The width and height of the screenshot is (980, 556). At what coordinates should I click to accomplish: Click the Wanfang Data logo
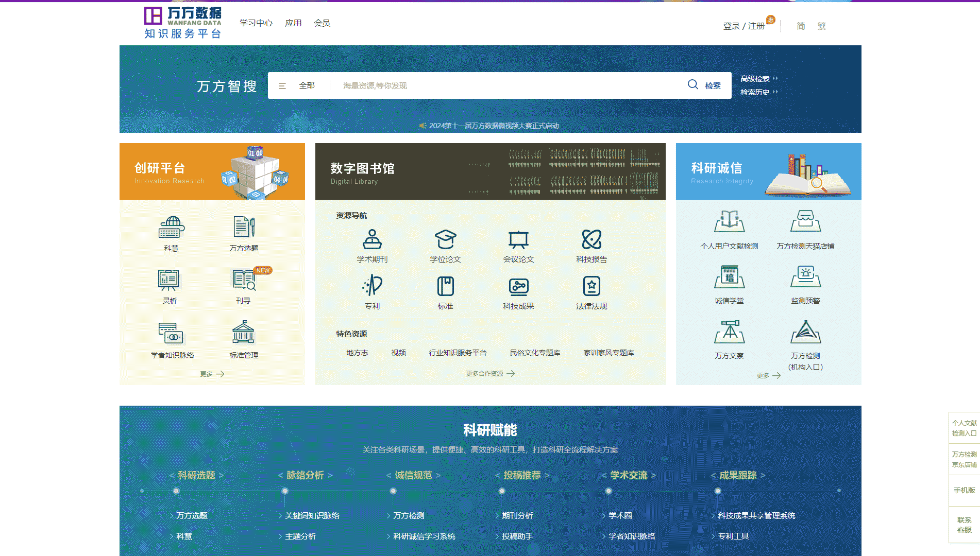click(183, 23)
